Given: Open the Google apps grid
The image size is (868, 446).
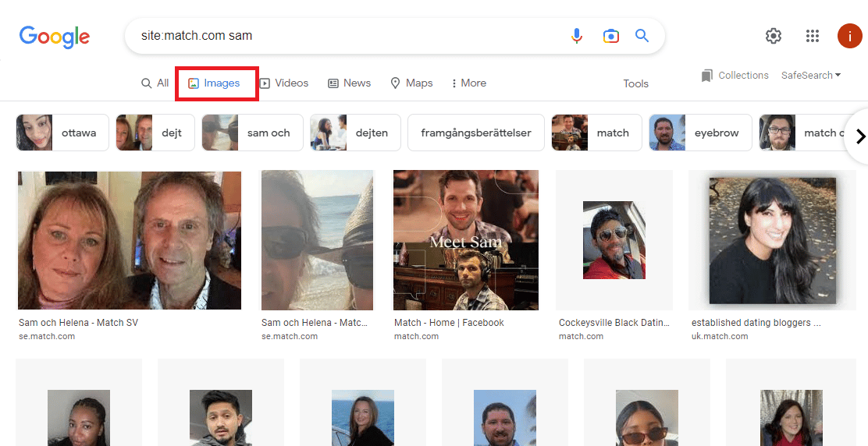Looking at the screenshot, I should click(812, 36).
